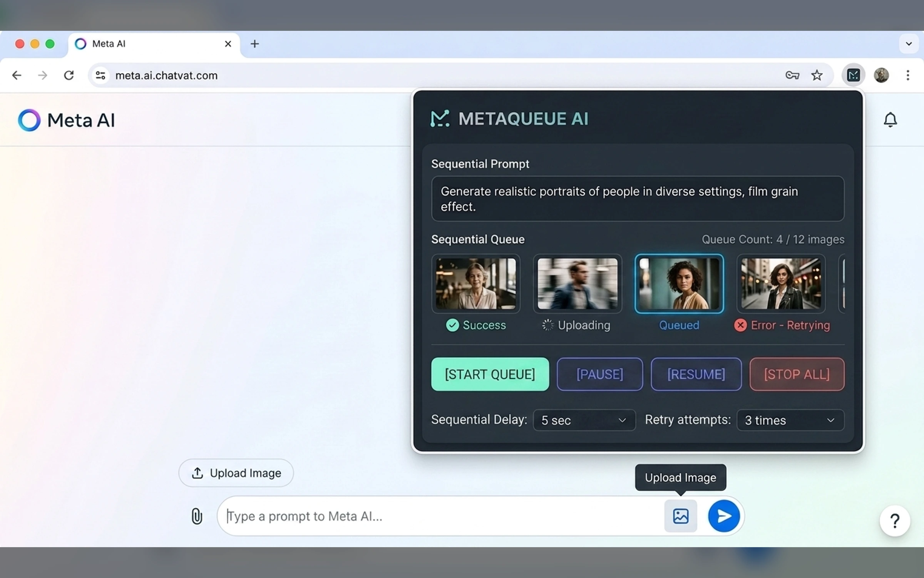Image resolution: width=924 pixels, height=578 pixels.
Task: Open the tab search chevron in the tab strip
Action: pos(909,44)
